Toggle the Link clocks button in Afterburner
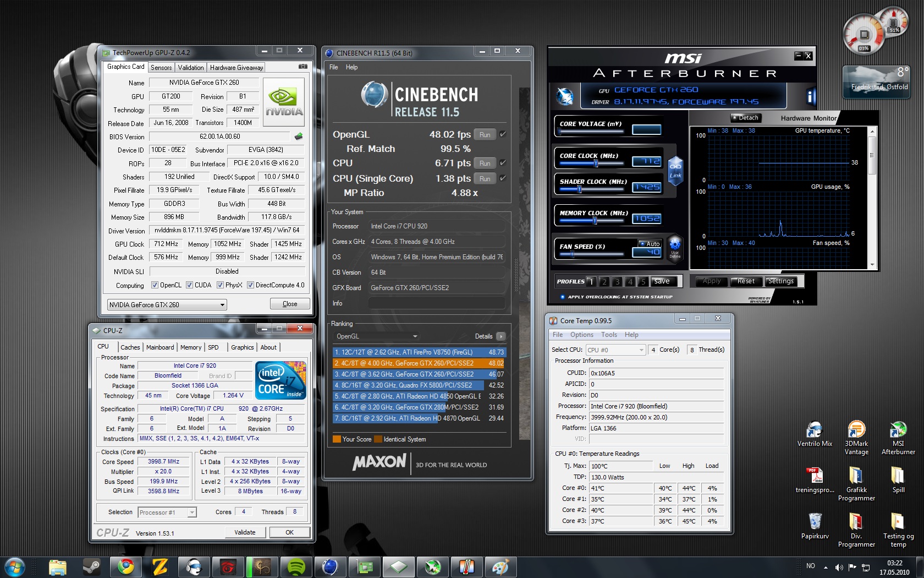 coord(675,170)
